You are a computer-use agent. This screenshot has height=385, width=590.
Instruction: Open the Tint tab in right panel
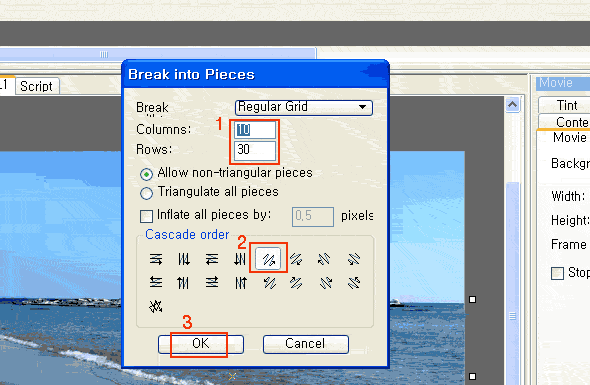[x=564, y=105]
